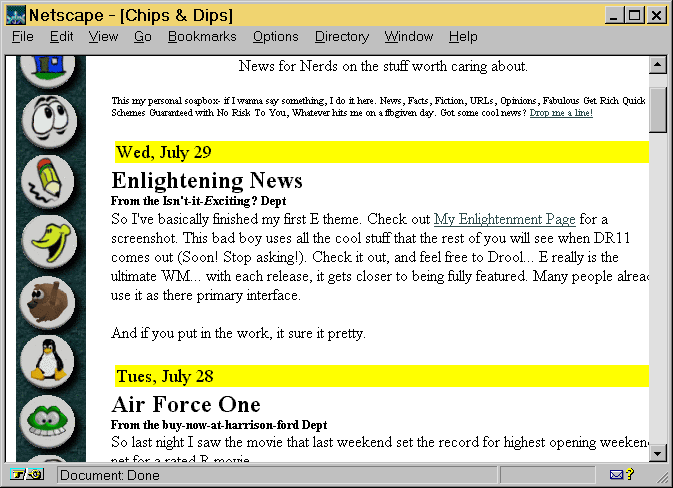This screenshot has width=673, height=488.
Task: Click the 'From the Isn't-it-Exciting? Dept' line
Action: point(198,201)
